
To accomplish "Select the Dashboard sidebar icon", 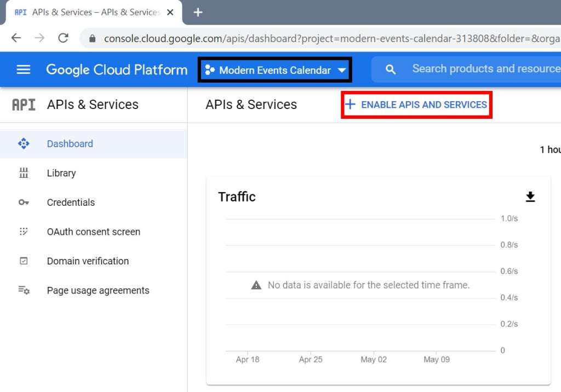I will (x=24, y=143).
